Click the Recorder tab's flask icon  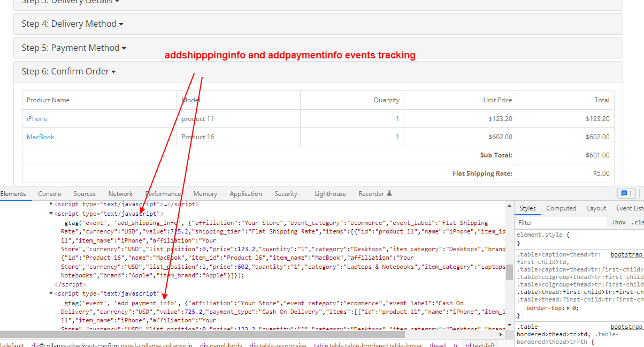coord(389,194)
